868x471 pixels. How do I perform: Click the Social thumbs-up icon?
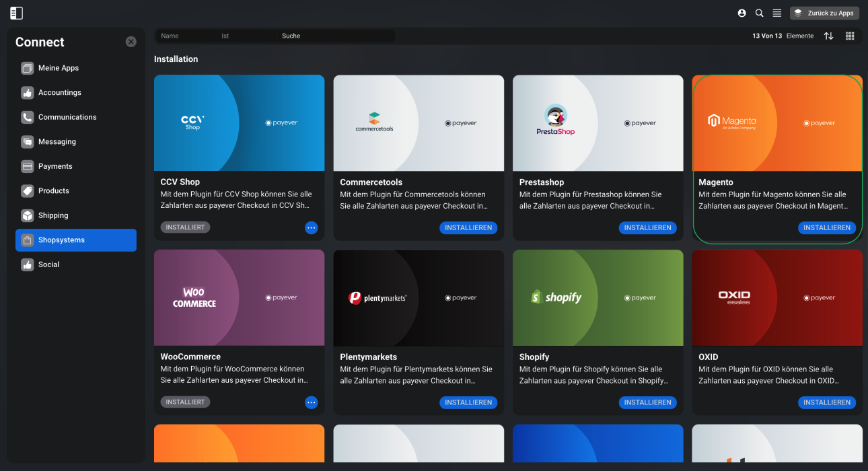[27, 264]
